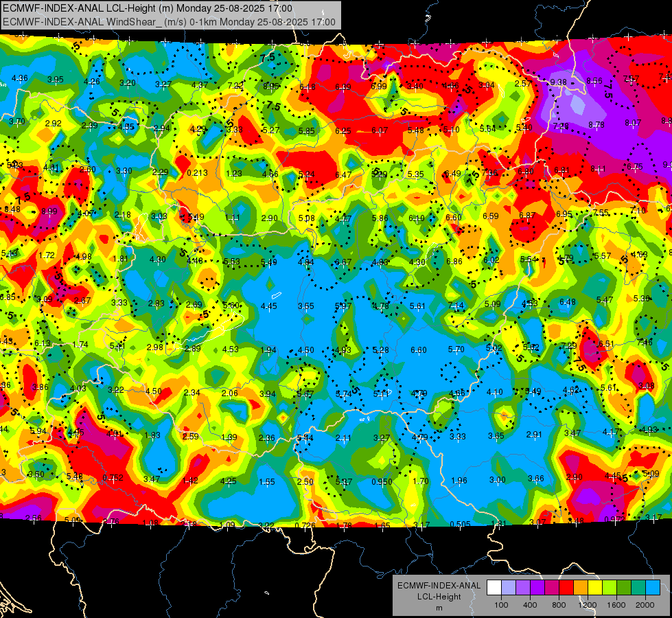The height and width of the screenshot is (618, 672).
Task: Select the 1.72 wind shear value
Action: coord(46,255)
